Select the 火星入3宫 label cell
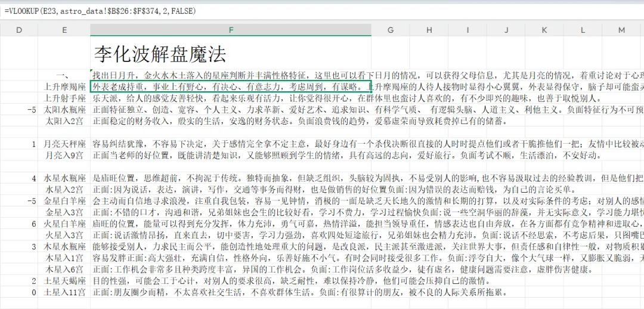Viewport: 644px width, 309px height. click(64, 235)
